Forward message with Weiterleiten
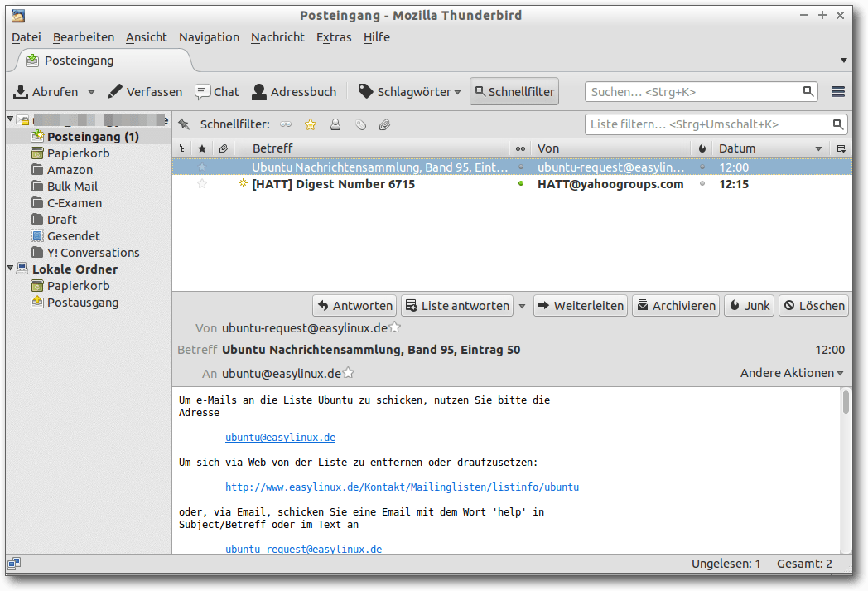The image size is (868, 591). click(581, 306)
